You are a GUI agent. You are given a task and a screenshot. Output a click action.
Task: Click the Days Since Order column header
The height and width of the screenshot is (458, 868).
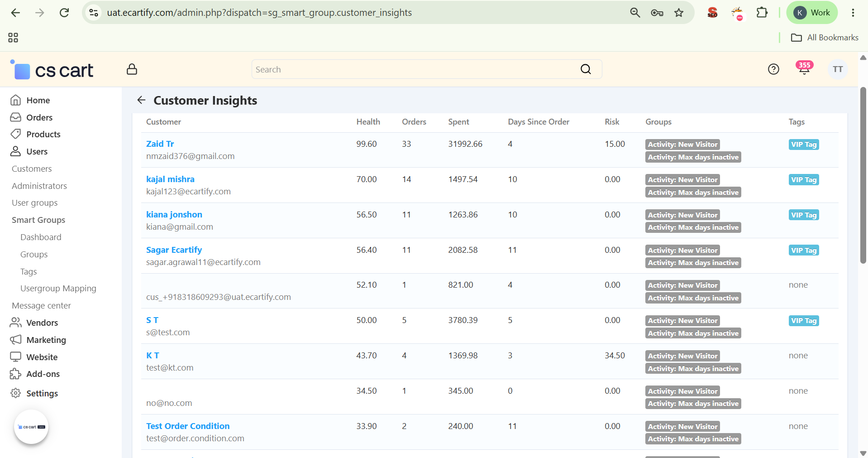[539, 122]
